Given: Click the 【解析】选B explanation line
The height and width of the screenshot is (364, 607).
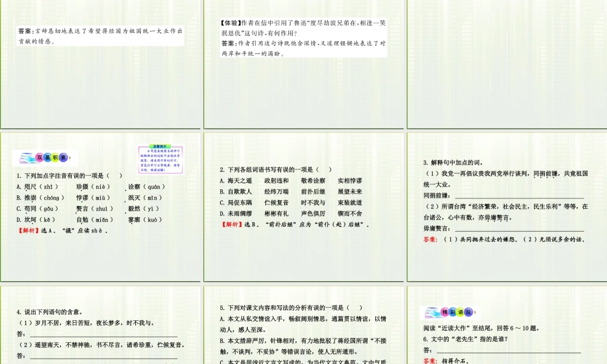Looking at the screenshot, I should click(295, 224).
